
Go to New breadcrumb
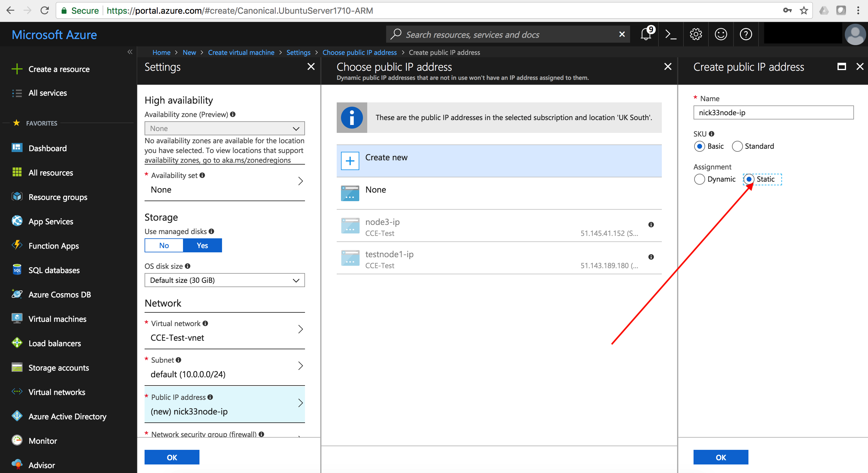(x=189, y=52)
